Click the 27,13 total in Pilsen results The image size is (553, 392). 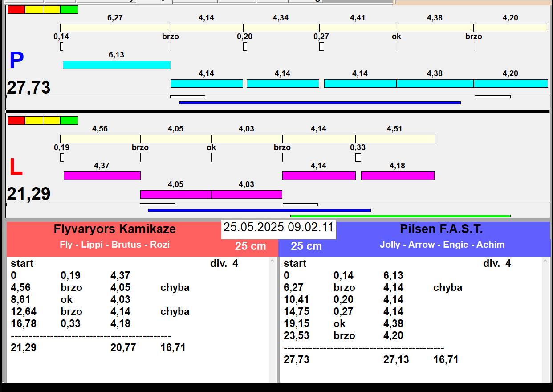click(x=396, y=359)
